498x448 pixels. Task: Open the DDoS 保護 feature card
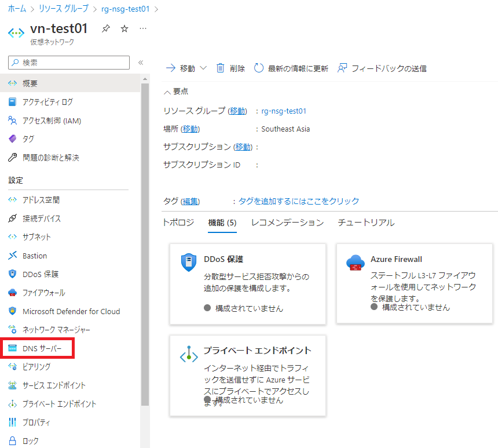(248, 284)
